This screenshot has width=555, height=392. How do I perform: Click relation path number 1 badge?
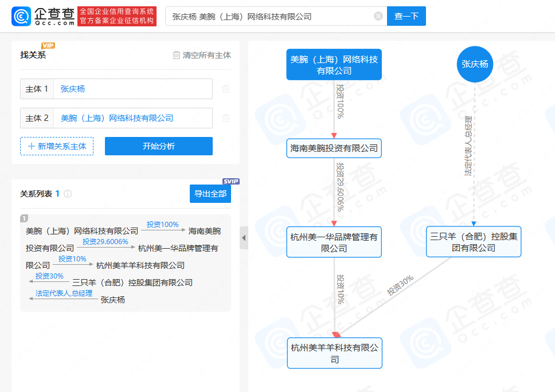pyautogui.click(x=24, y=218)
